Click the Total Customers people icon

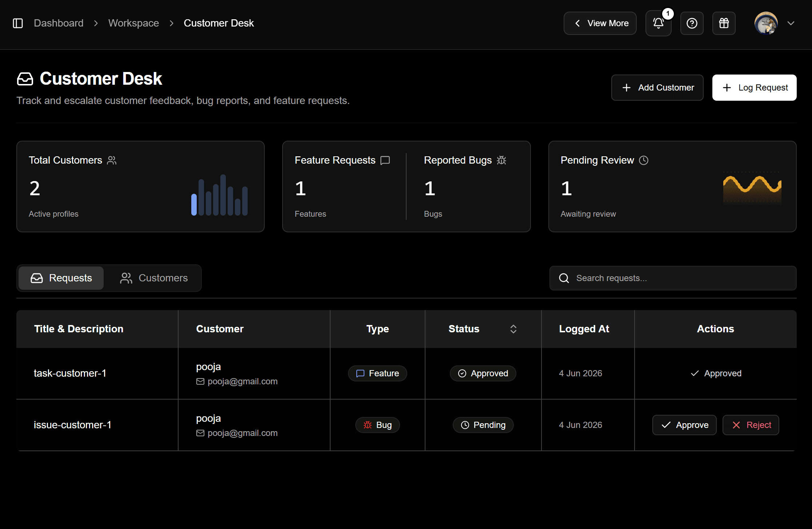(112, 160)
